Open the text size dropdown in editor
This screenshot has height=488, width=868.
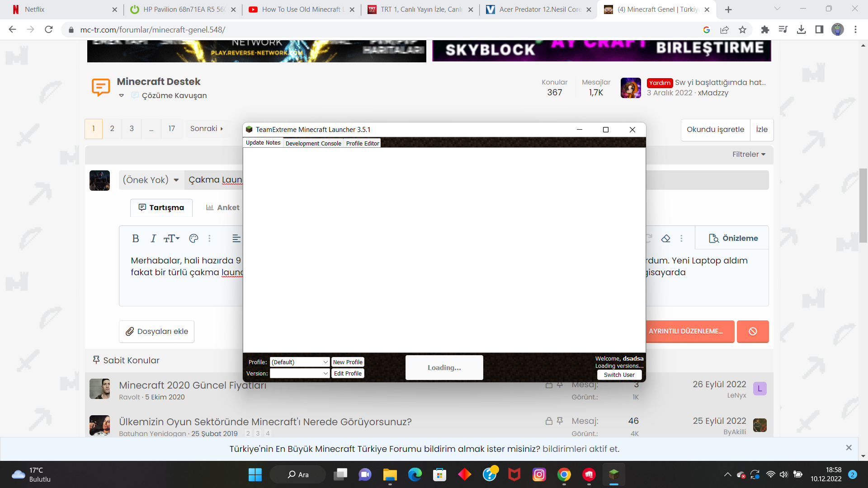coord(172,238)
